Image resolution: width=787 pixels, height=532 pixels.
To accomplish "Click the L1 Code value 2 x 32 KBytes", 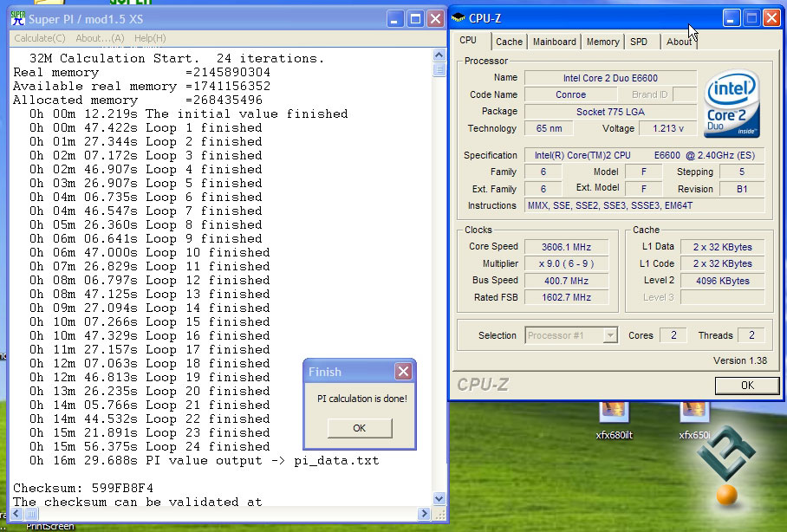I will pos(722,263).
